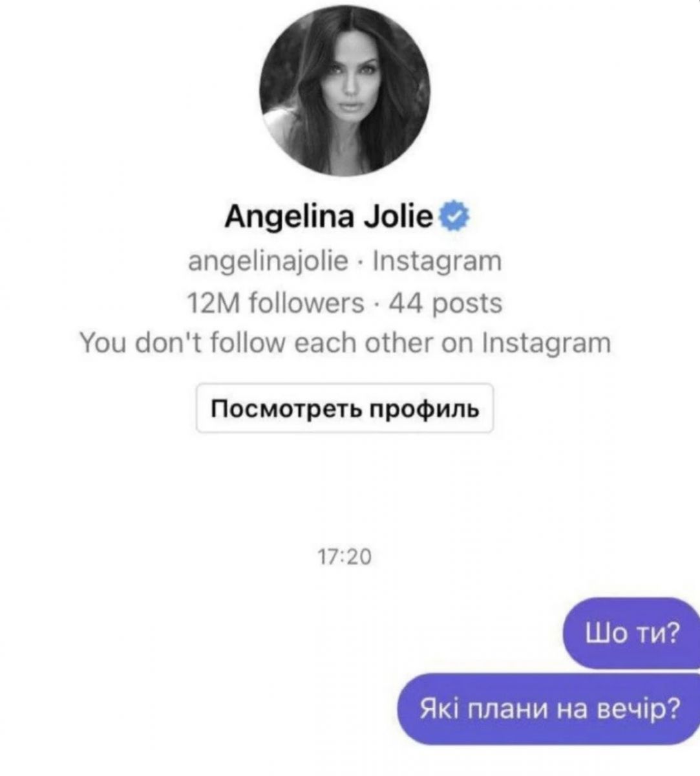Click the You don't follow each other notice
700x776 pixels.
pos(345,343)
